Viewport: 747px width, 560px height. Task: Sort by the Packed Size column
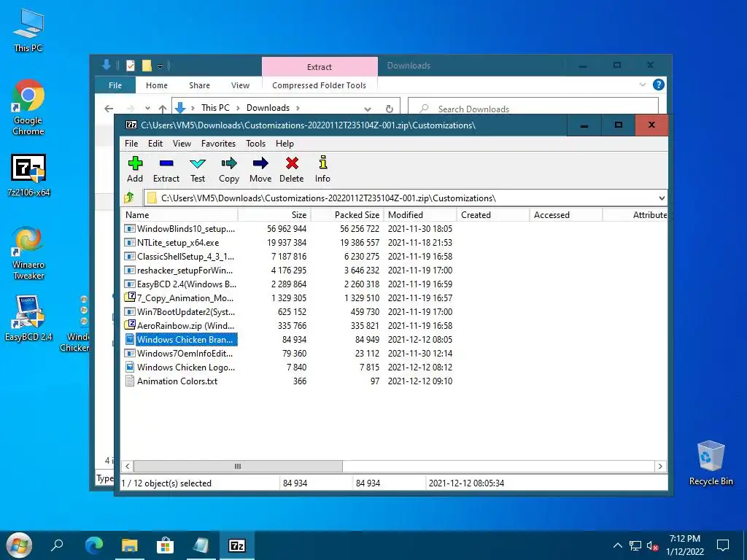click(x=347, y=215)
